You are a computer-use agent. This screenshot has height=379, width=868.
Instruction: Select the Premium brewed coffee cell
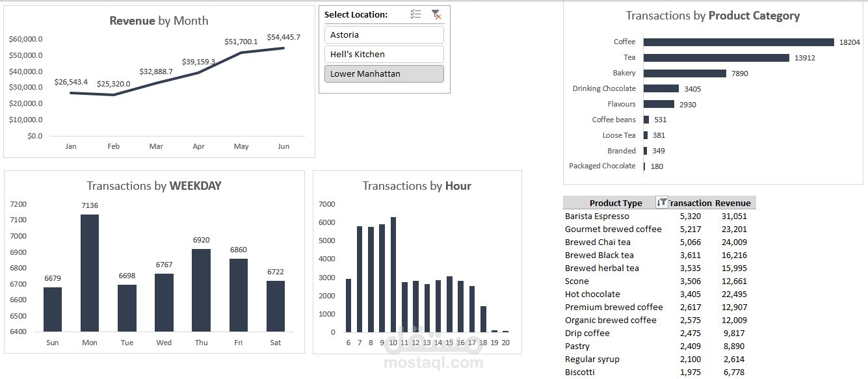[614, 307]
